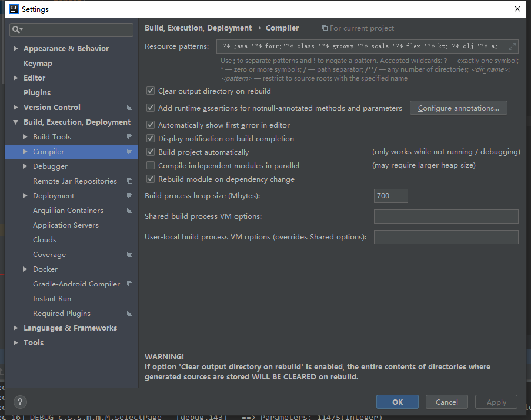Click project-level icon beside Deployment row

(x=129, y=196)
